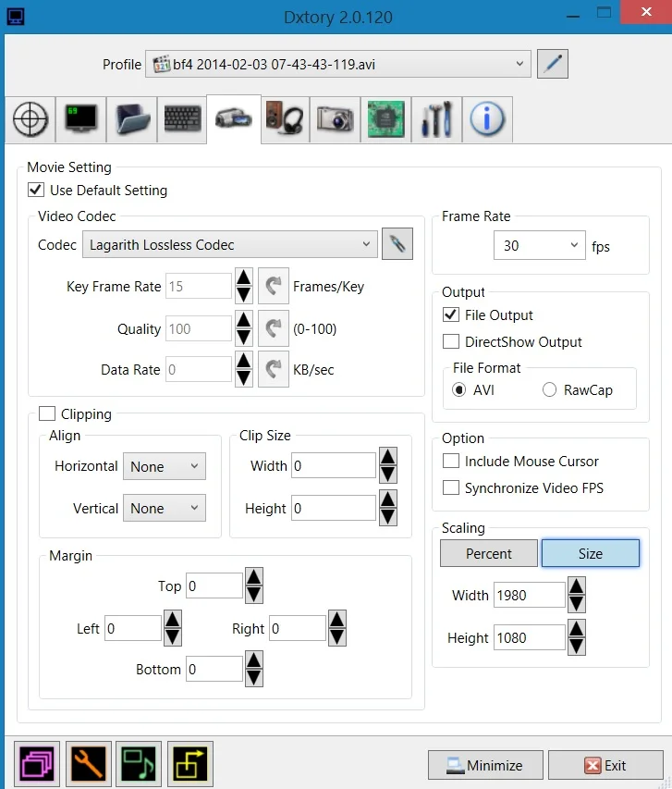The image size is (672, 789).
Task: Click the green monitor and music note icon
Action: [139, 764]
